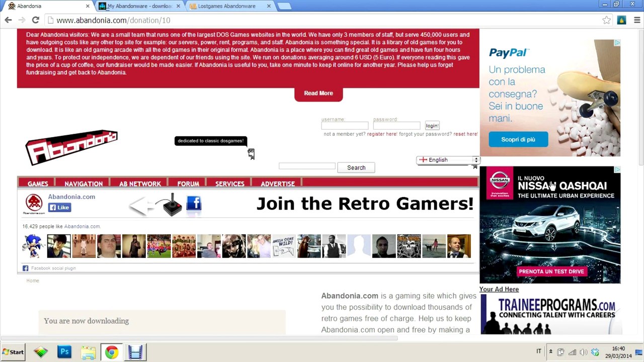The width and height of the screenshot is (644, 362).
Task: Open the FORUM menu
Action: tap(188, 184)
